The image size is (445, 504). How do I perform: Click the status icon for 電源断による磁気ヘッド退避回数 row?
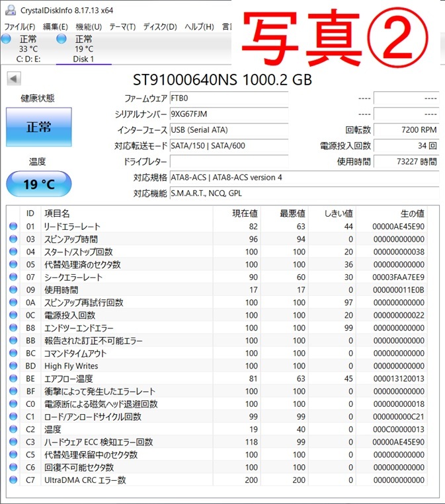pyautogui.click(x=13, y=404)
